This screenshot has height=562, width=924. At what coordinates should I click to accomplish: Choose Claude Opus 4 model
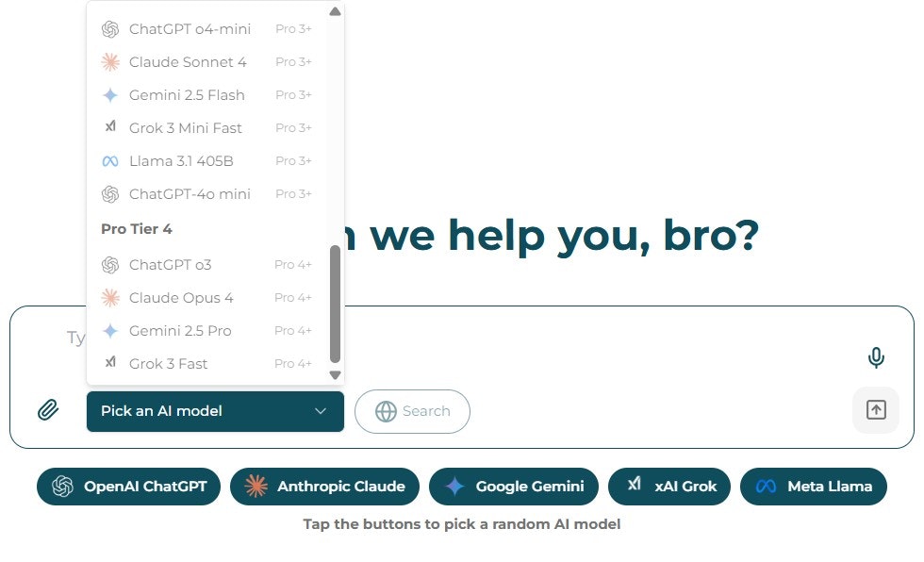point(206,297)
